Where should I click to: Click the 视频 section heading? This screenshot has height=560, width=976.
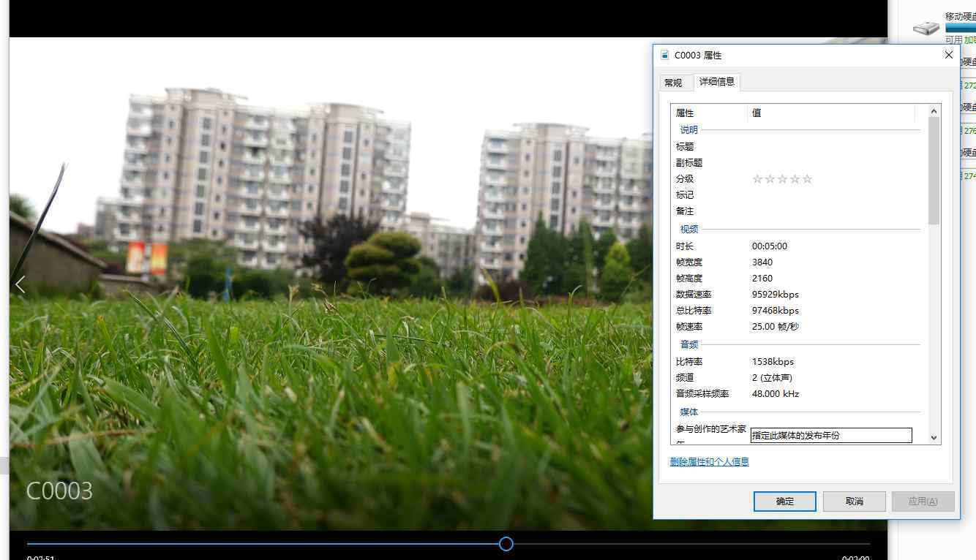(x=689, y=230)
